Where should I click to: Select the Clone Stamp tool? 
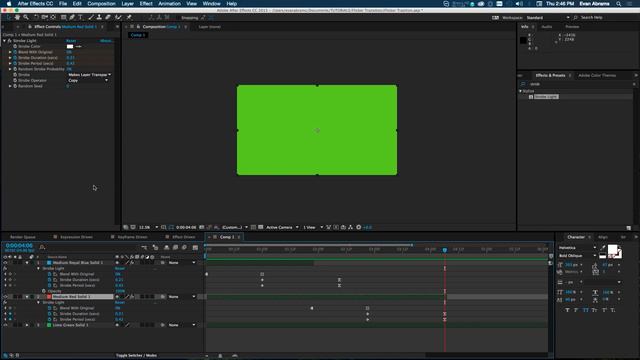pyautogui.click(x=99, y=18)
